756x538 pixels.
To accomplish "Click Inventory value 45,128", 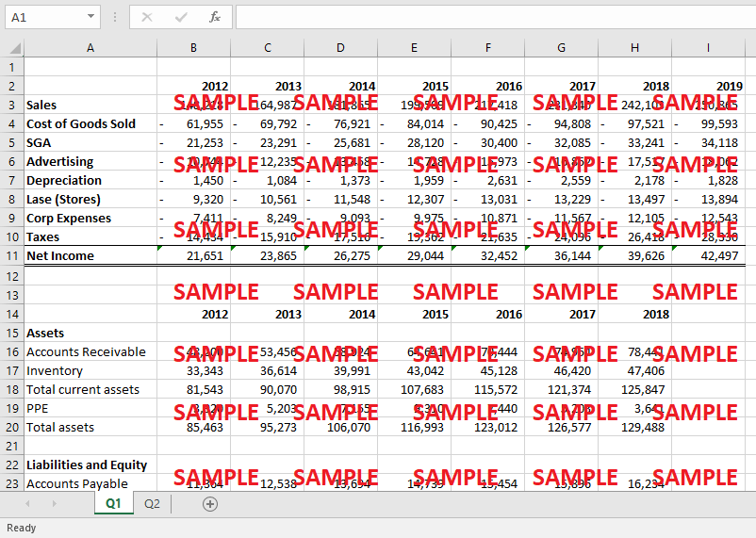I will [x=487, y=370].
